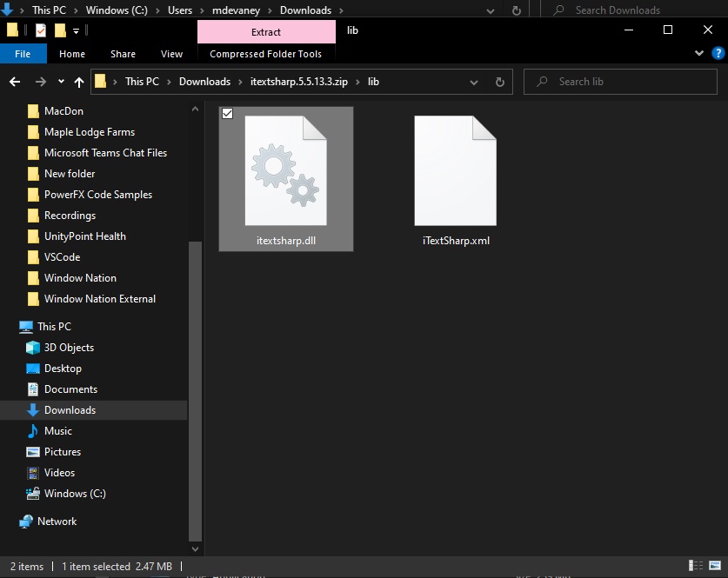728x578 pixels.
Task: Open the File menu
Action: point(23,54)
